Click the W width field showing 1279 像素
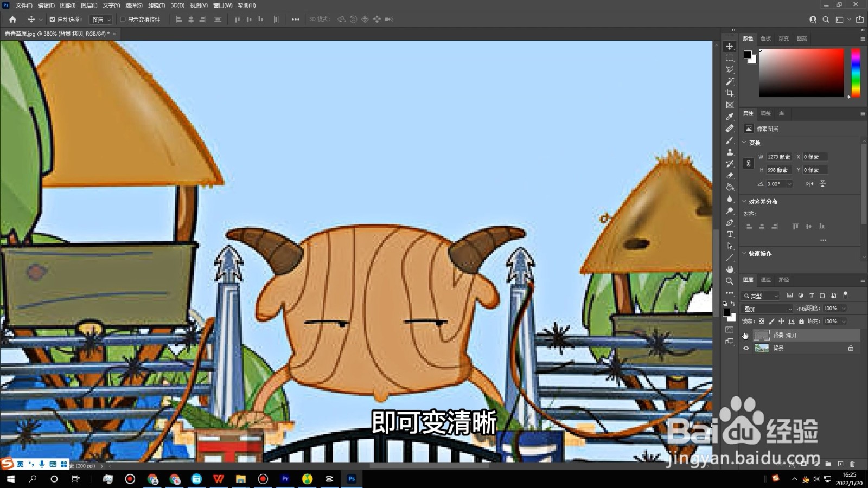 click(778, 157)
